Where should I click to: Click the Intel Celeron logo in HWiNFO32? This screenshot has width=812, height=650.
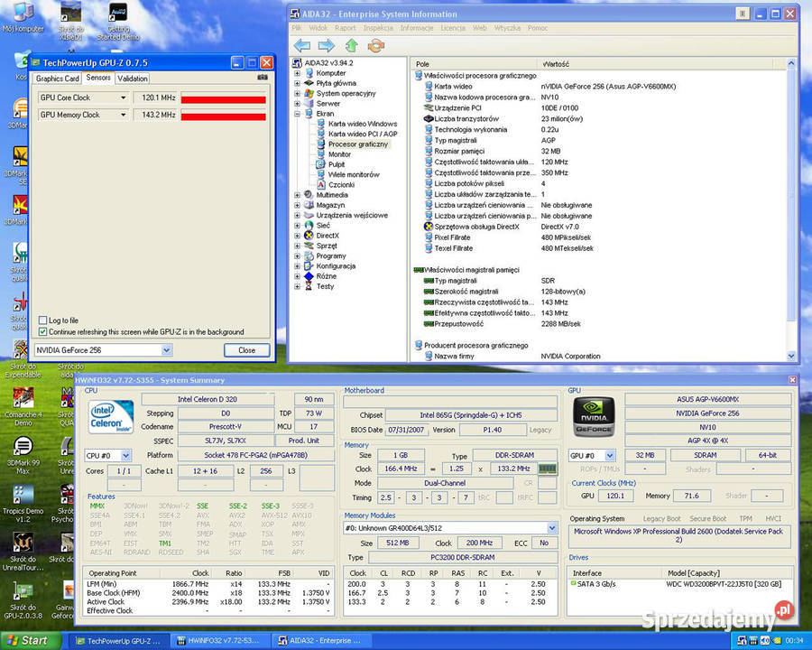pos(111,417)
